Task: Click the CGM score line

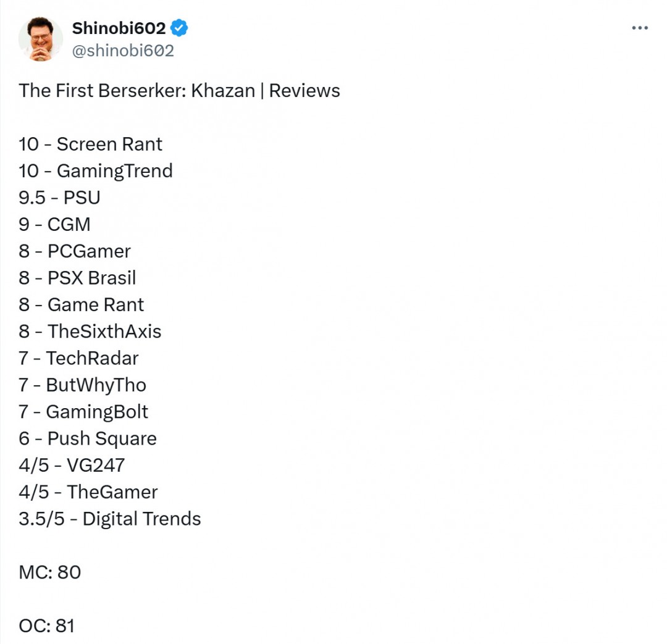Action: tap(54, 224)
